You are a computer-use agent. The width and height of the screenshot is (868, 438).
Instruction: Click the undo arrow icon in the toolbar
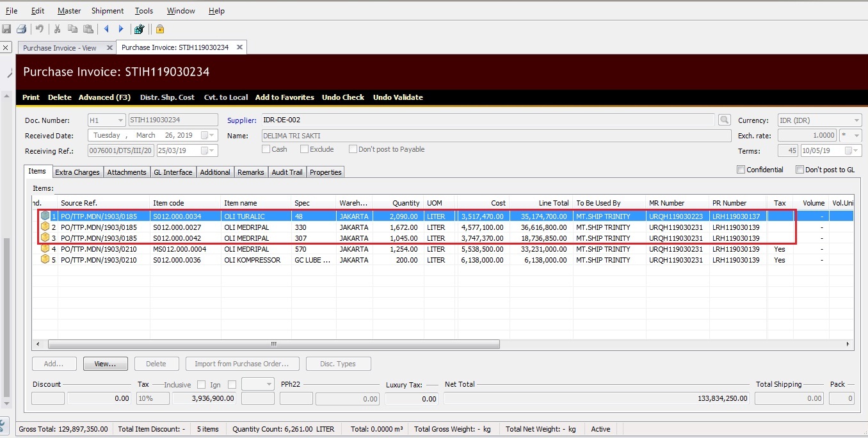click(40, 29)
